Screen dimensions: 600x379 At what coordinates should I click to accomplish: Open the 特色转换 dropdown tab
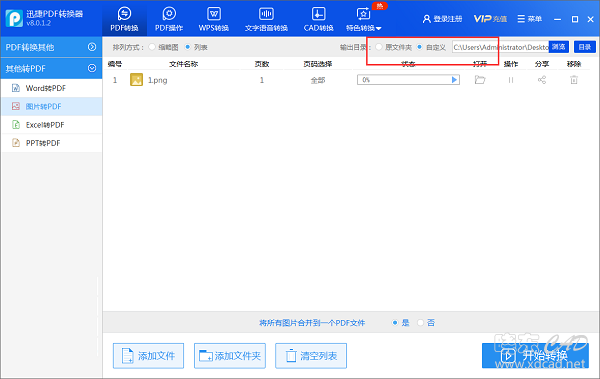point(364,19)
